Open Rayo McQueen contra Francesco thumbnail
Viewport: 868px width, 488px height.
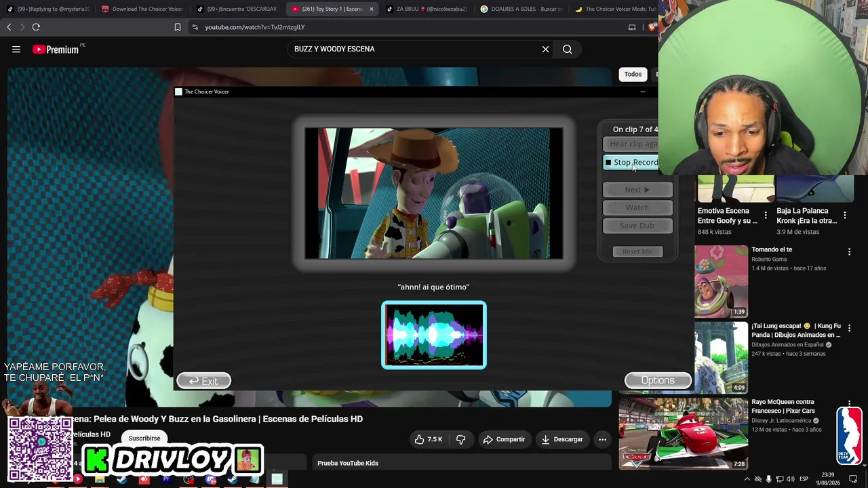pyautogui.click(x=683, y=434)
